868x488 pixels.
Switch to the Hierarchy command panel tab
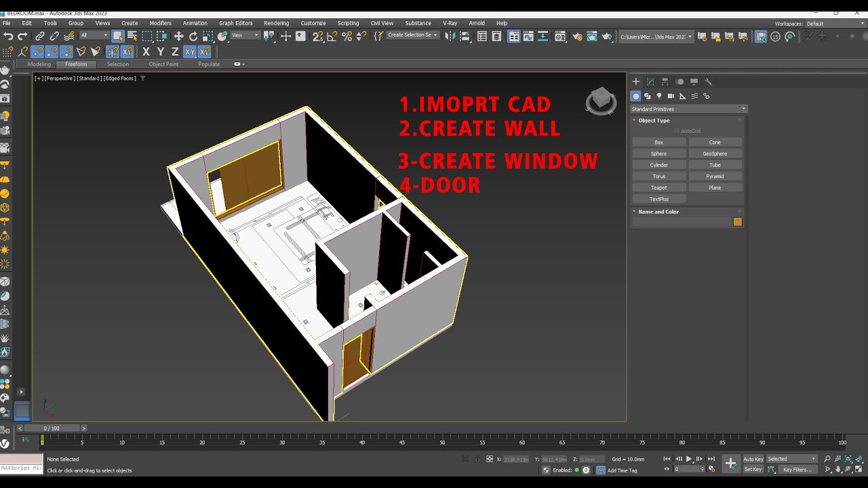665,81
